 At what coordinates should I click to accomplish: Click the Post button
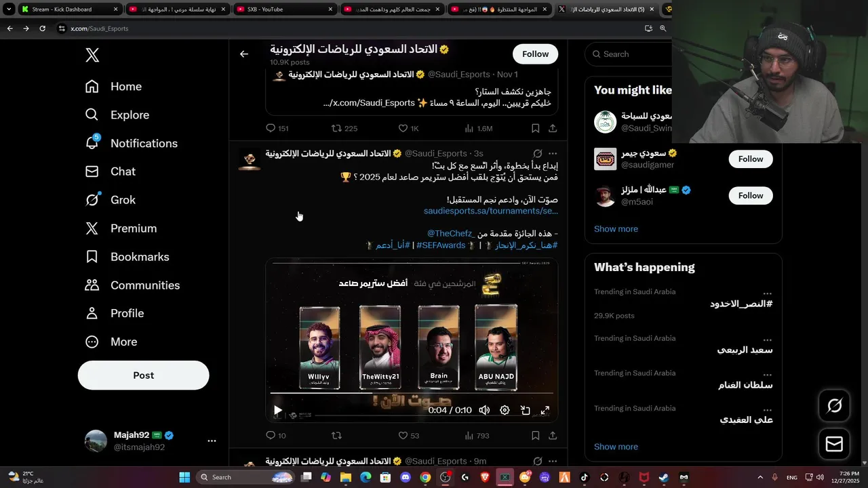pos(143,375)
